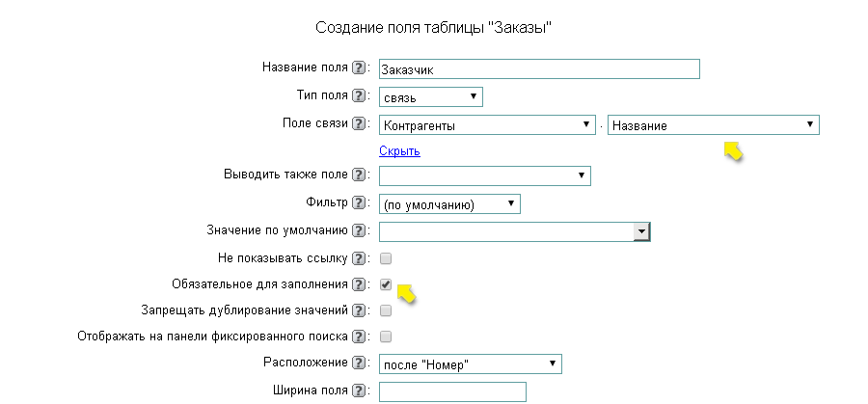Open the Название linked field dropdown

coord(713,125)
